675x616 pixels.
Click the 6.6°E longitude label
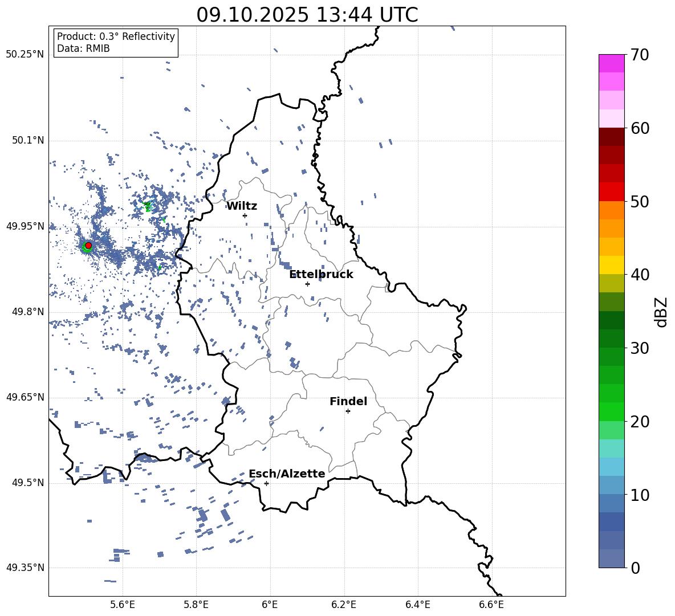pos(491,605)
